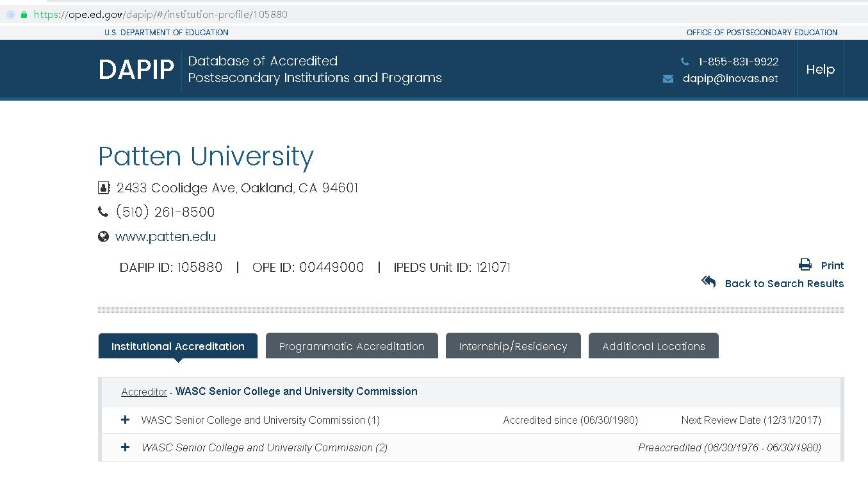The width and height of the screenshot is (868, 484).
Task: Click the handset icon beside (510) 261-8500
Action: coord(103,212)
